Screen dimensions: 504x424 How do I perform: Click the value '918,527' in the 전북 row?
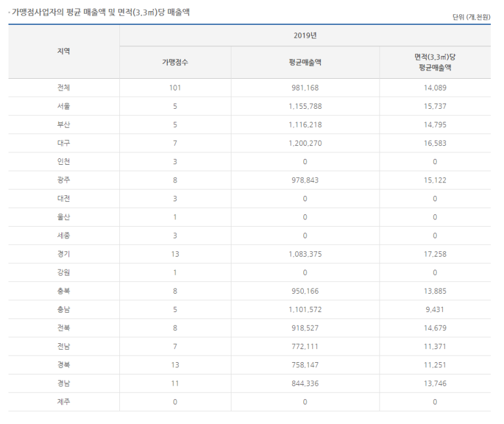(x=304, y=328)
